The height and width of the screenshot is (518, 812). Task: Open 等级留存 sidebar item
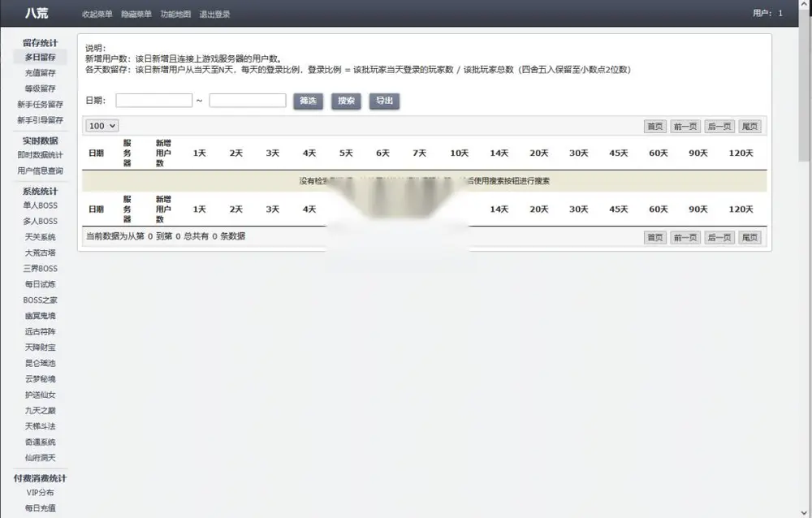point(41,88)
